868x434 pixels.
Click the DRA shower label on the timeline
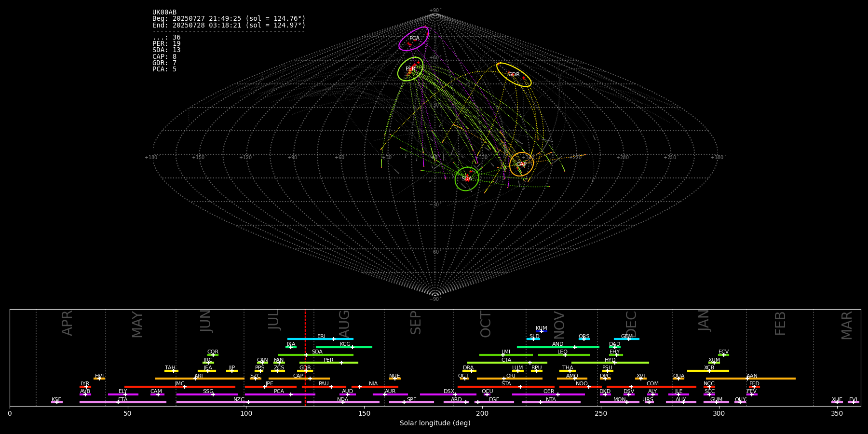[x=468, y=368]
